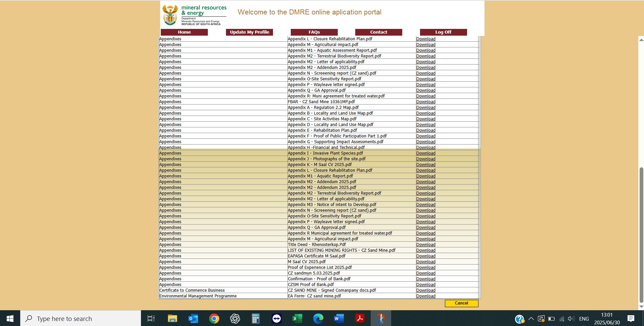Download Appendix H -Financial and Technical.pdf
Image resolution: width=644 pixels, height=326 pixels.
click(426, 147)
